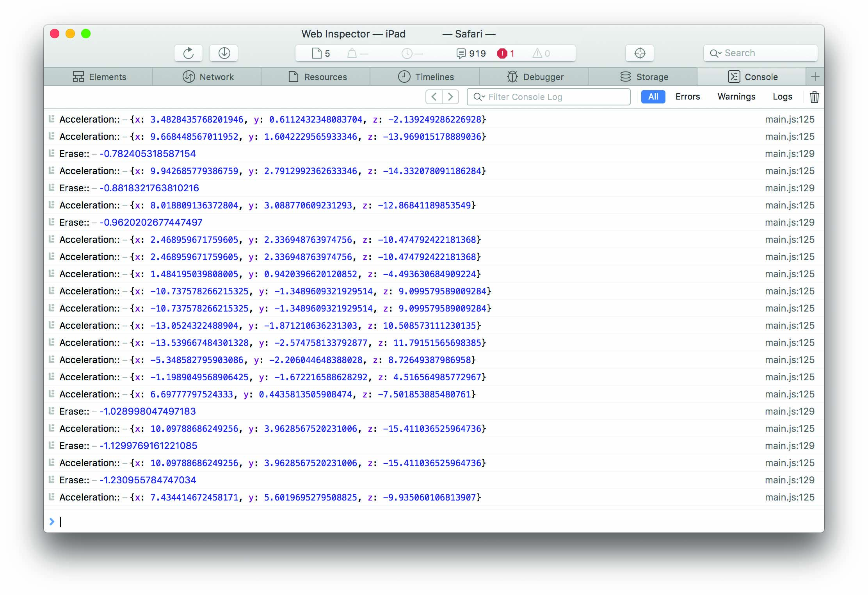Select Acceleration row with x: 1.484195039808005

point(434,274)
